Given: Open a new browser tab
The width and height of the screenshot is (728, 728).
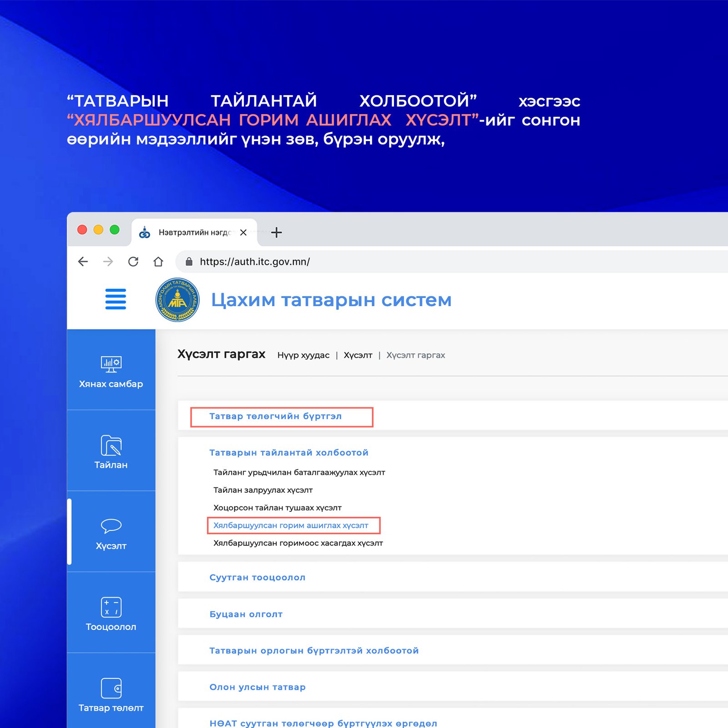Looking at the screenshot, I should pyautogui.click(x=276, y=232).
